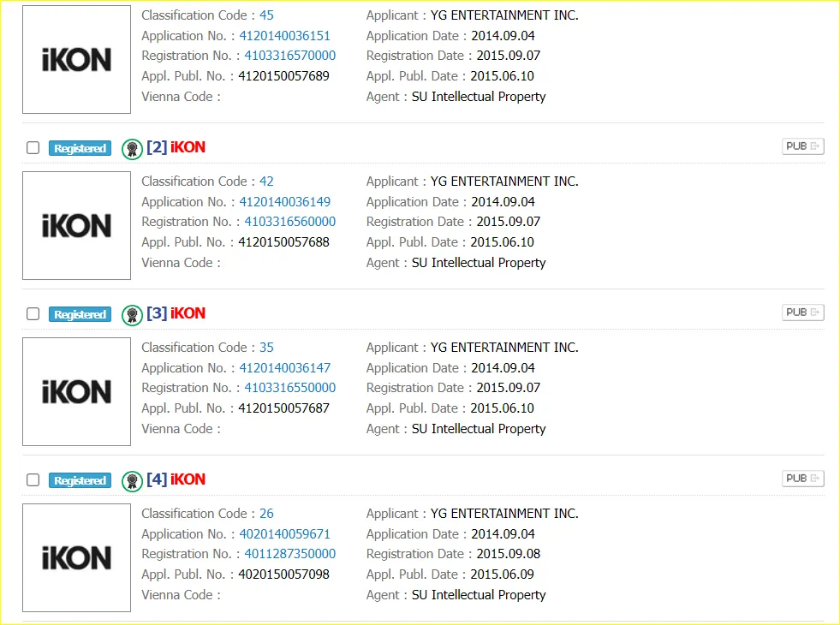Click the Registered status badge on result [4]

pos(80,480)
